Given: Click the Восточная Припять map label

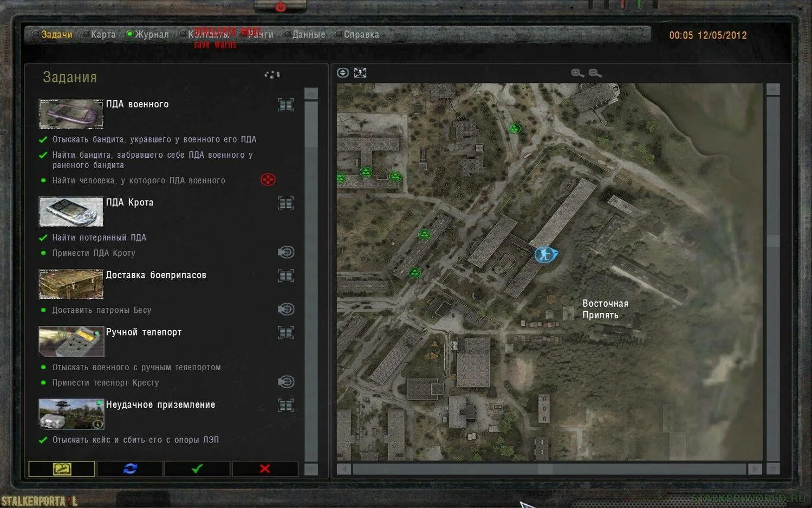Looking at the screenshot, I should click(605, 309).
